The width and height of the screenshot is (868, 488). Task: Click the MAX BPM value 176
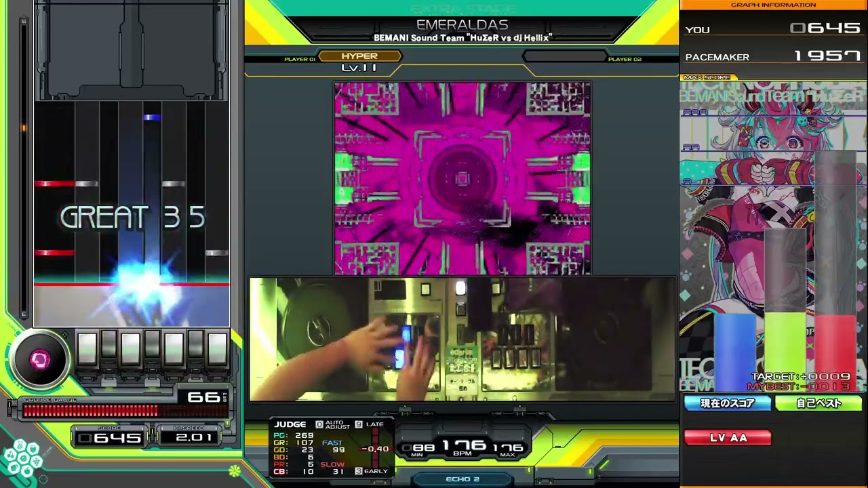pos(507,447)
